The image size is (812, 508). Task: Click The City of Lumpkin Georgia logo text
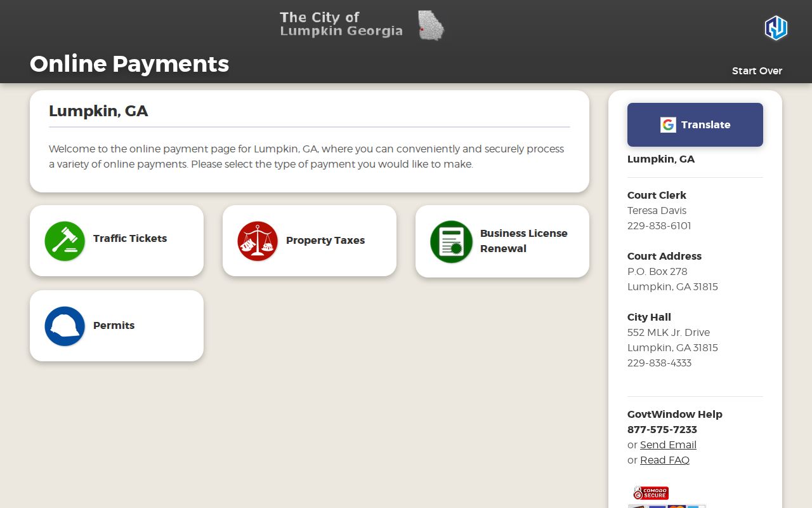coord(341,24)
